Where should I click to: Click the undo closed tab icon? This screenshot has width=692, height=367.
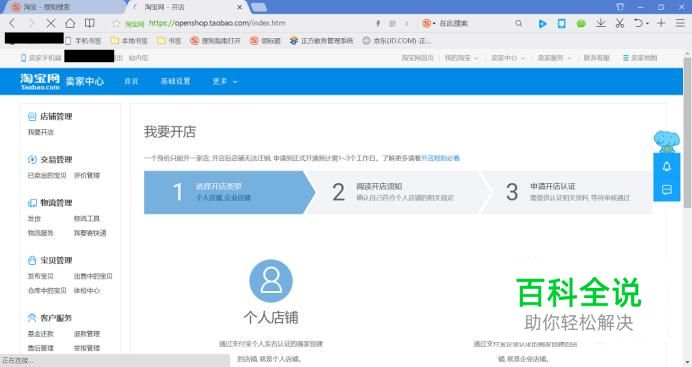click(x=638, y=23)
